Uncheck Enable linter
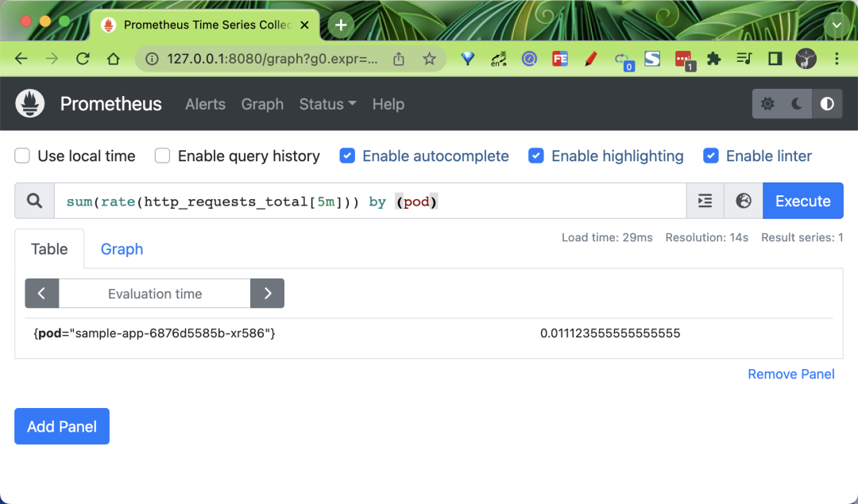858x504 pixels. pos(710,156)
